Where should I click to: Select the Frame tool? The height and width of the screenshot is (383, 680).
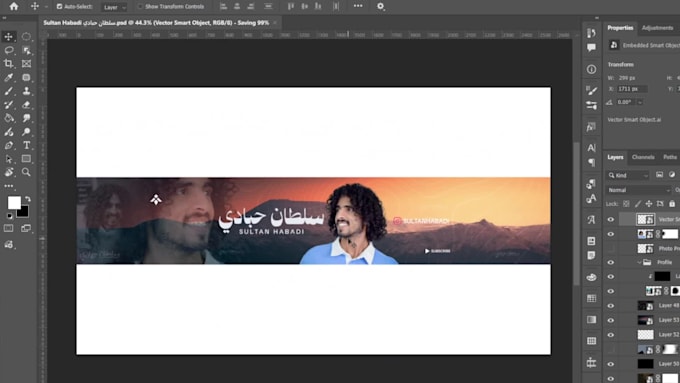point(26,64)
